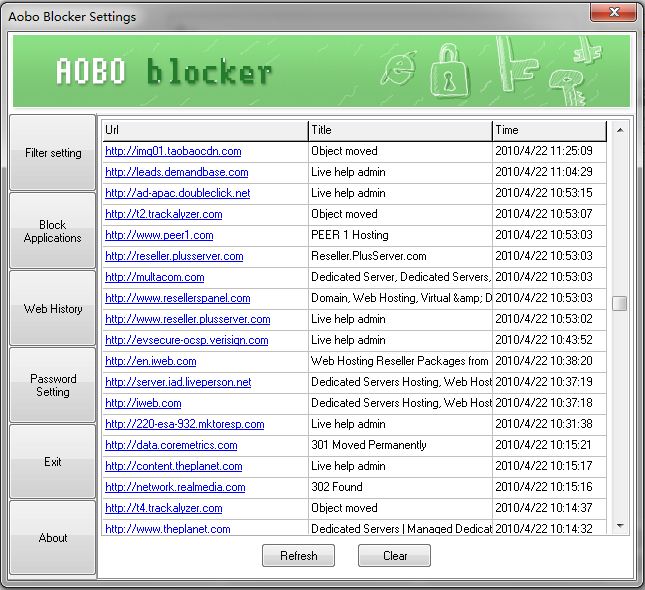Open link http://reseller.plusserver.com

click(x=174, y=256)
